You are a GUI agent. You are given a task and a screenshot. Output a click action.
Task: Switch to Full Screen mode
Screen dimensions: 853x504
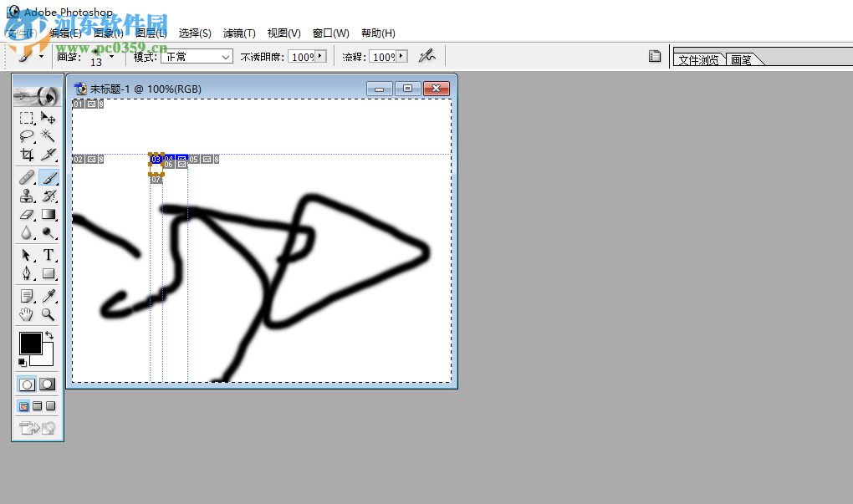(x=50, y=405)
